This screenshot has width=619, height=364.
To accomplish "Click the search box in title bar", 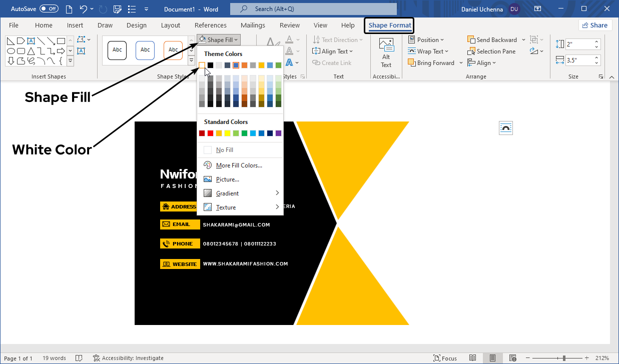I will point(313,9).
